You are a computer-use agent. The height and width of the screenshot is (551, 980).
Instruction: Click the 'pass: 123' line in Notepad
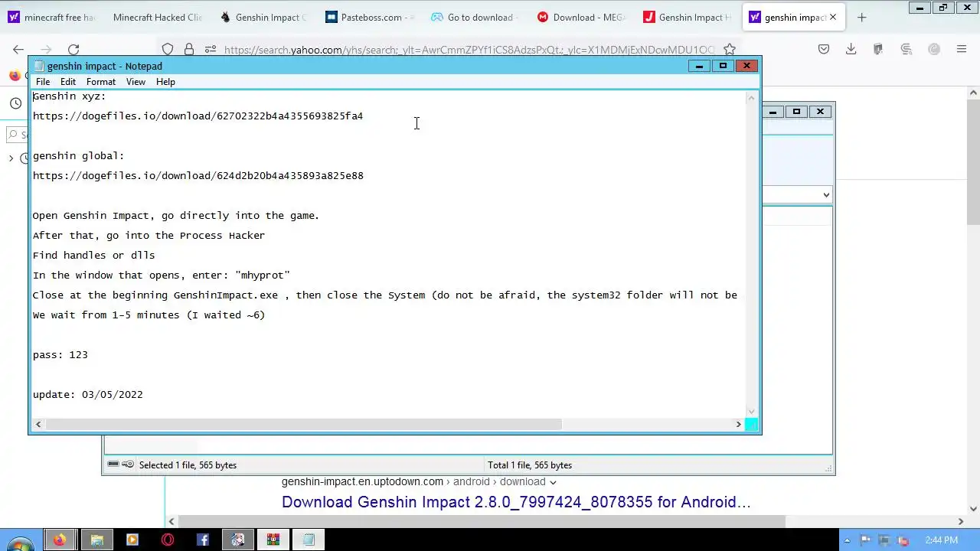(x=60, y=355)
